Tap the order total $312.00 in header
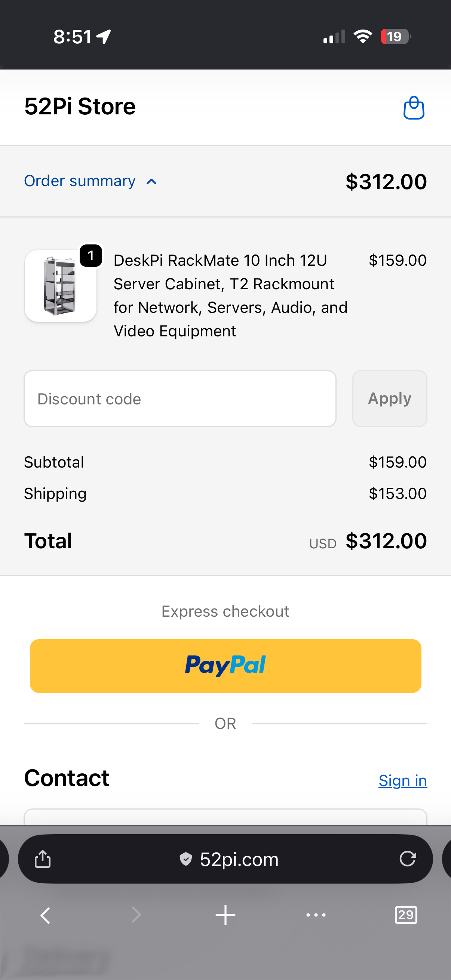451x980 pixels. (x=386, y=182)
